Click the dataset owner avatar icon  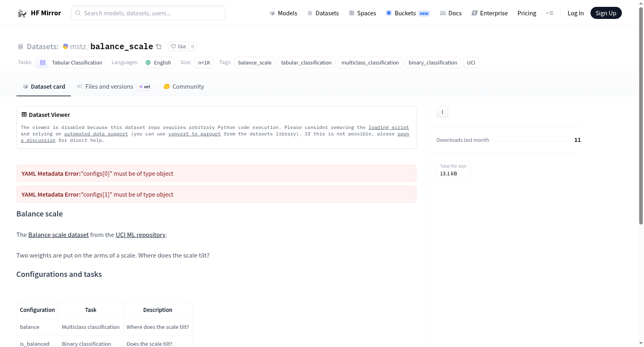click(x=66, y=46)
